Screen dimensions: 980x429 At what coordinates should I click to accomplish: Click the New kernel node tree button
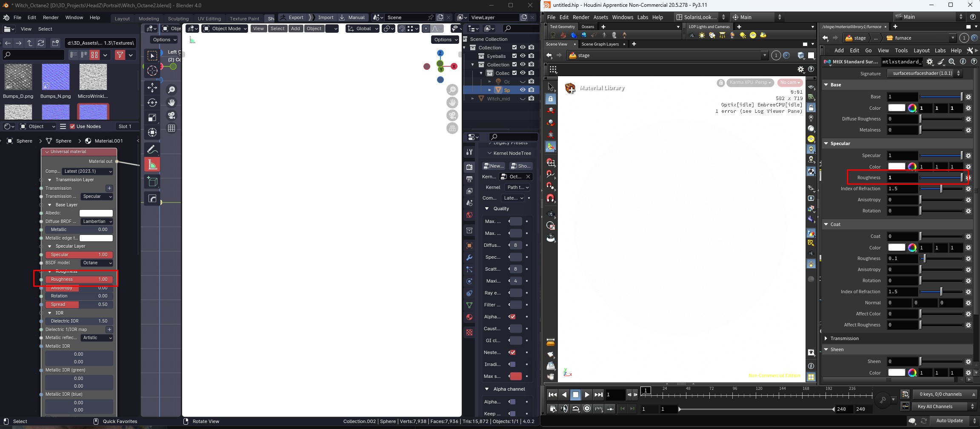coord(494,166)
